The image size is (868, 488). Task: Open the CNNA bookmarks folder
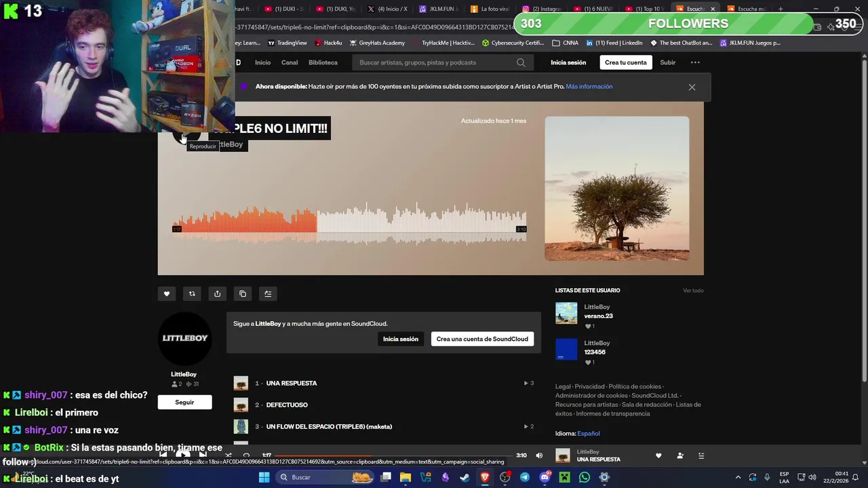pos(566,43)
